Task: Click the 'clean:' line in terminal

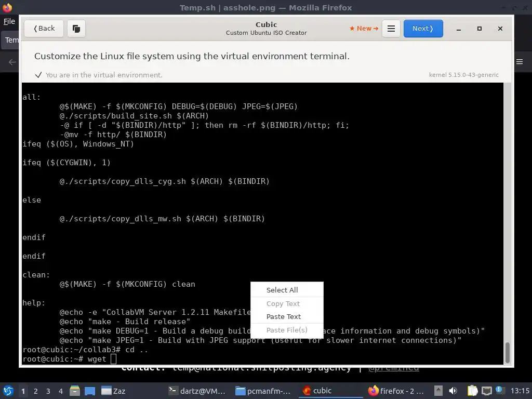Action: (x=36, y=275)
